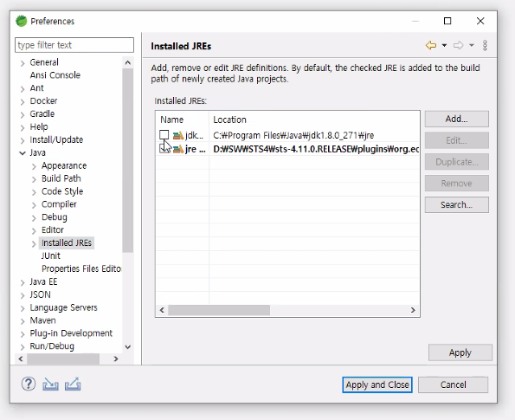Click the Add... button
Viewport: 515px width, 420px height.
click(456, 119)
